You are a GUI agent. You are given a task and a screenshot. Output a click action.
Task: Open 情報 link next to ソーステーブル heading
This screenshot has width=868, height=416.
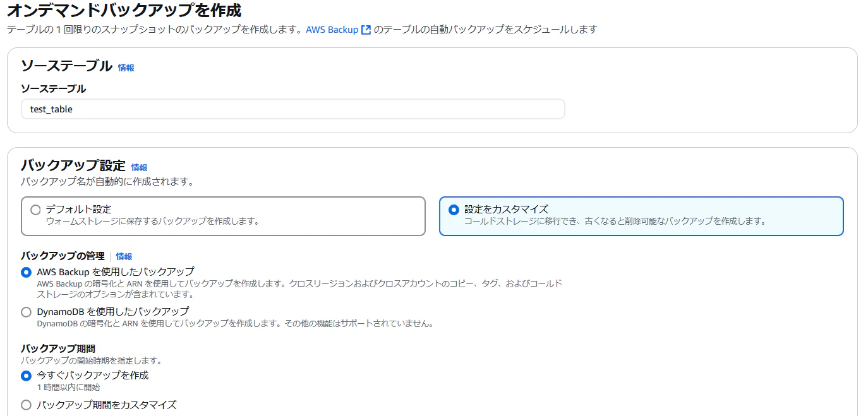click(x=126, y=68)
